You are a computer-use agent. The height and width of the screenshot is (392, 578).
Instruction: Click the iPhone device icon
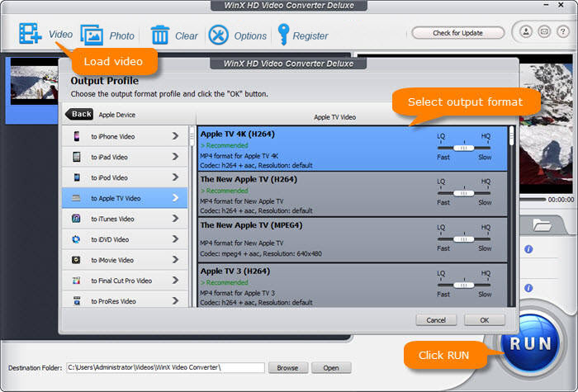click(76, 136)
